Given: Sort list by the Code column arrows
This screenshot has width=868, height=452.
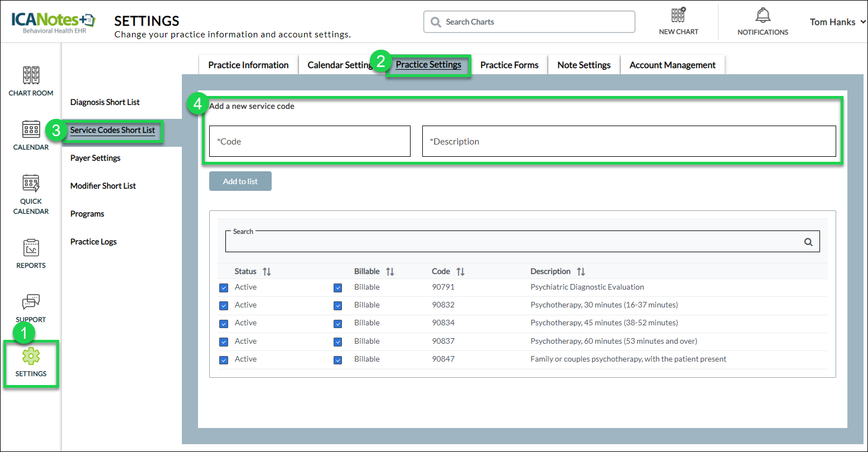Looking at the screenshot, I should click(460, 272).
